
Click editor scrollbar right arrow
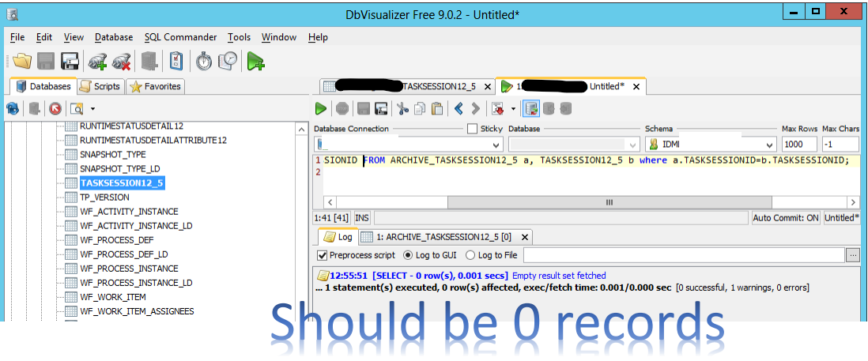(x=852, y=202)
